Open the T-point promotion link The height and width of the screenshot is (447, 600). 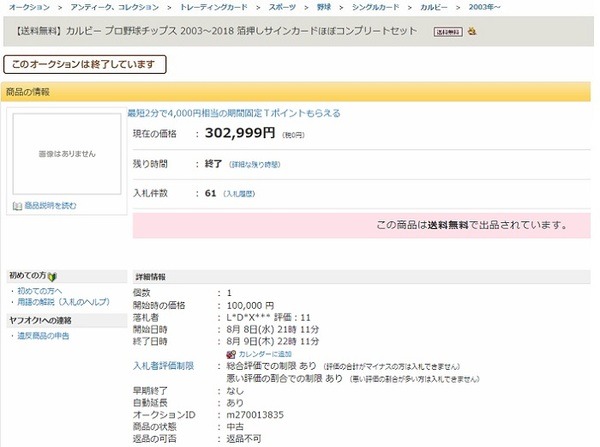coord(234,113)
